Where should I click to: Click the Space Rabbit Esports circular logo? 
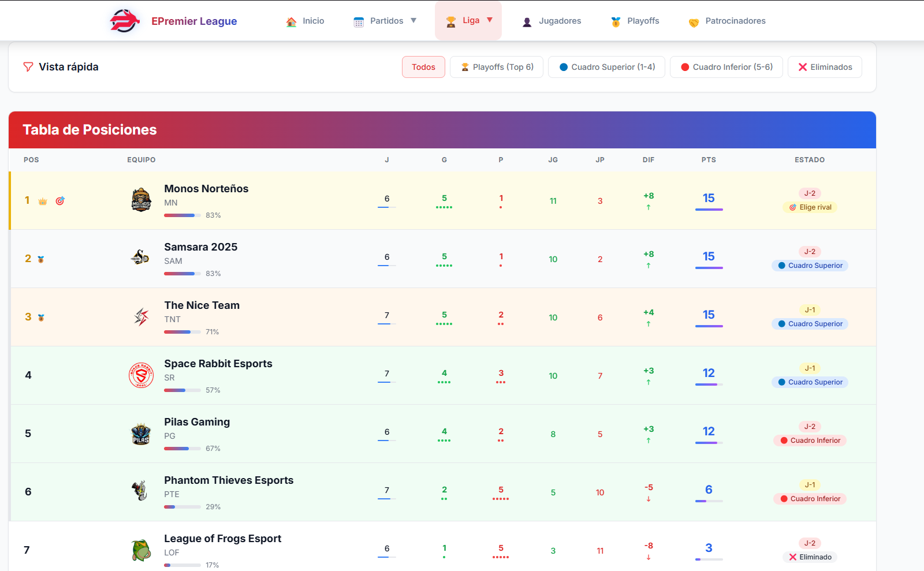(141, 375)
